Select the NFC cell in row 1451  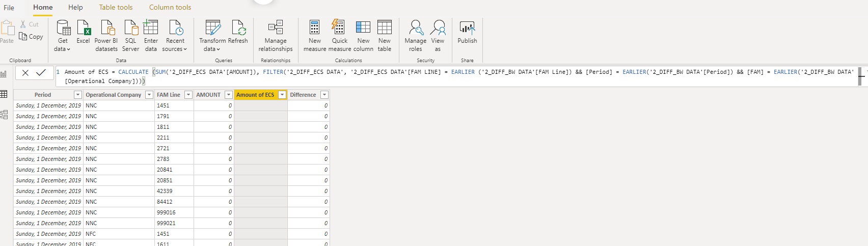click(x=119, y=234)
